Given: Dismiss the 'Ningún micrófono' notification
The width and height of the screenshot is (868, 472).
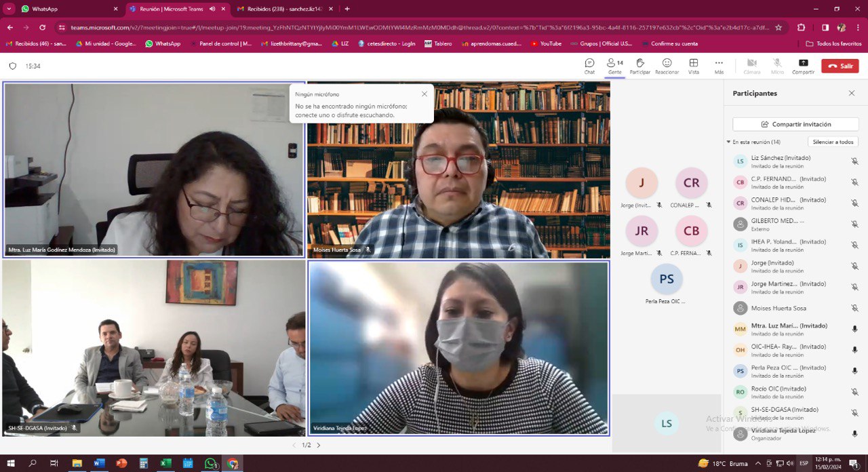Looking at the screenshot, I should [425, 94].
